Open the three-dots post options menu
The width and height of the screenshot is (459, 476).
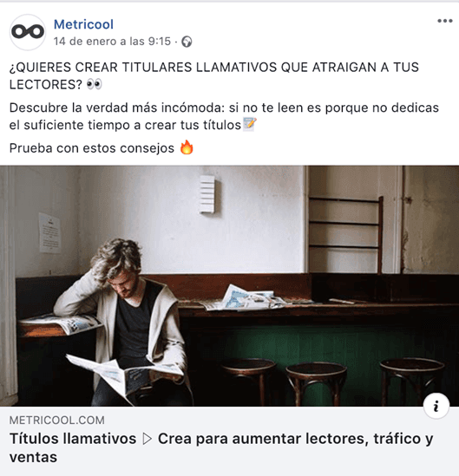(x=445, y=21)
